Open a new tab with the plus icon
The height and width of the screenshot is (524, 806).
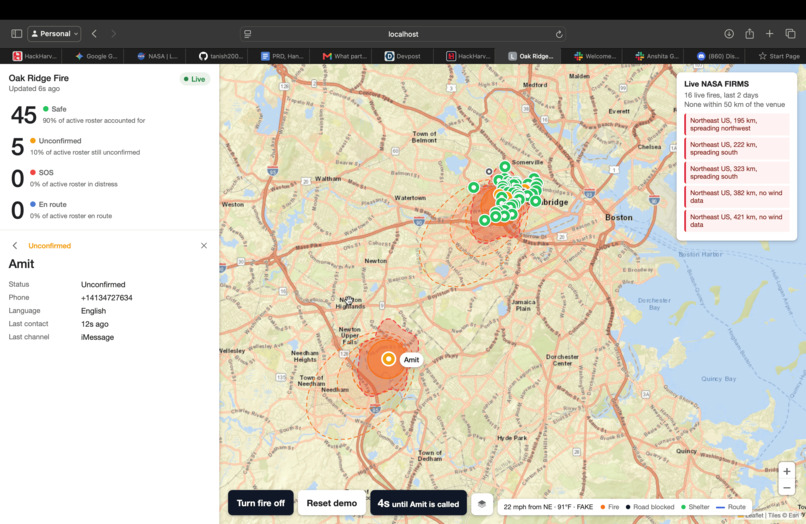[770, 33]
